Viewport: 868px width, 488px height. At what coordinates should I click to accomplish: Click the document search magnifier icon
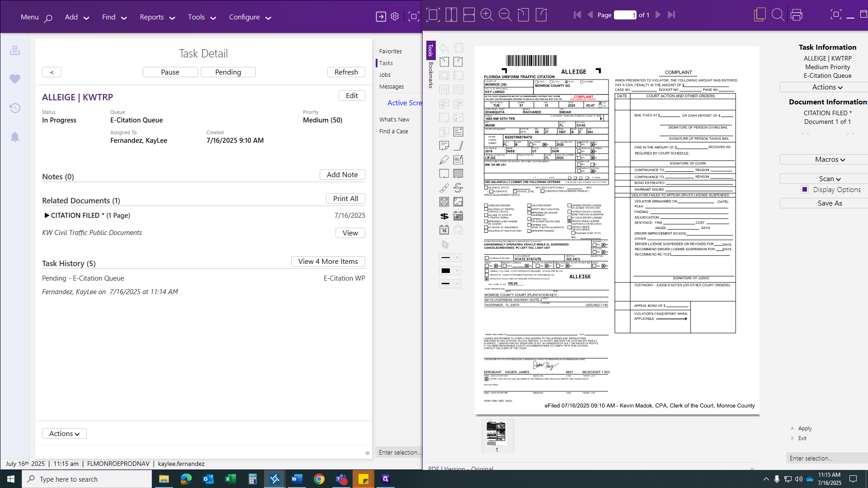point(778,15)
